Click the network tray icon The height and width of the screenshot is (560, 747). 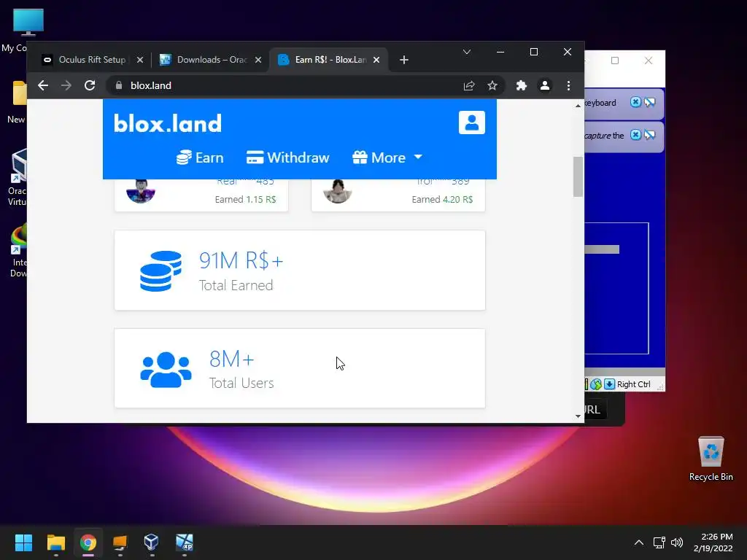click(x=659, y=542)
